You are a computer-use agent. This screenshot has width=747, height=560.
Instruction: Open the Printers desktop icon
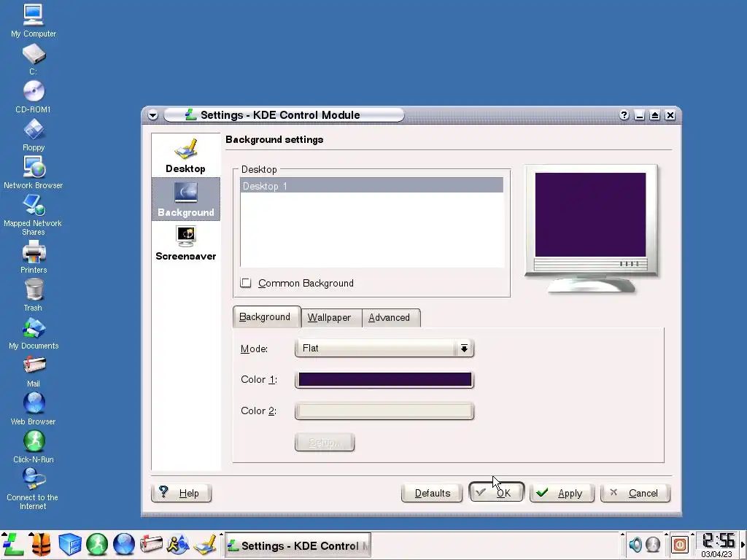tap(34, 257)
